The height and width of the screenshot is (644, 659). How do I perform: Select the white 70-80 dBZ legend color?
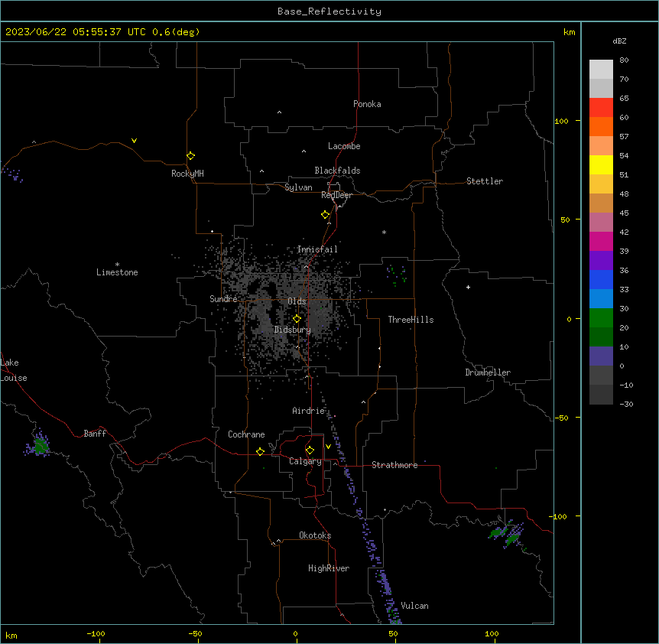tap(601, 70)
